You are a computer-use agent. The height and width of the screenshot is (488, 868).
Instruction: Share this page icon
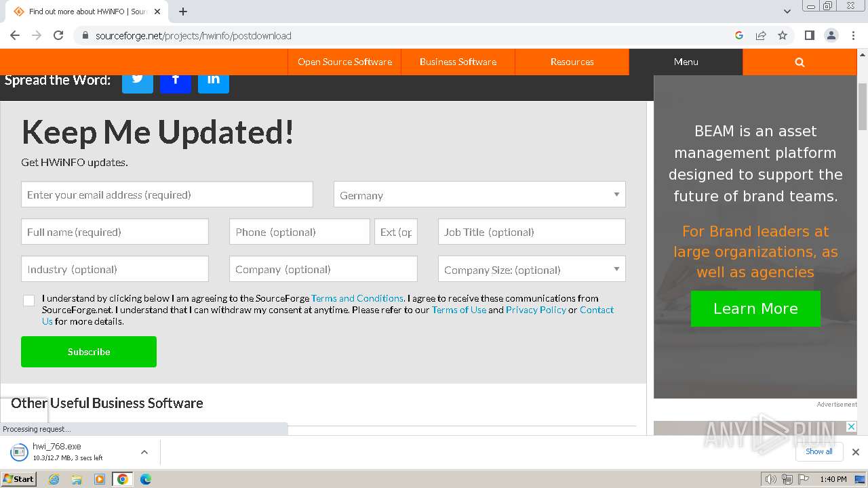(761, 35)
